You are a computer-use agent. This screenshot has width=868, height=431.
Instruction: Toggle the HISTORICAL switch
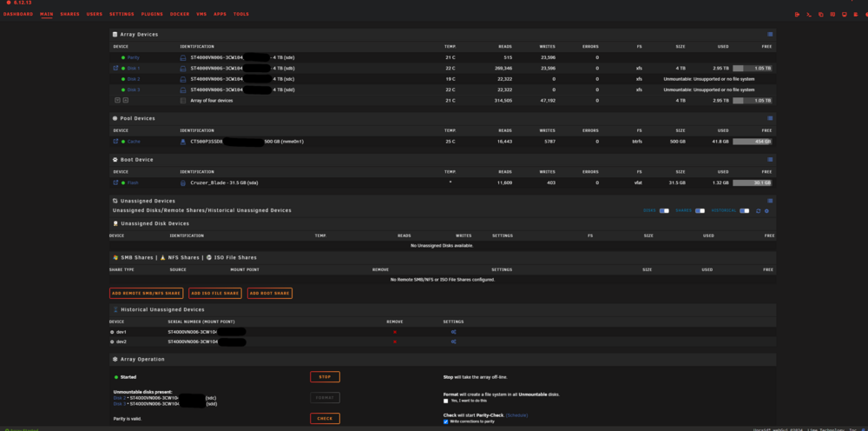click(744, 210)
